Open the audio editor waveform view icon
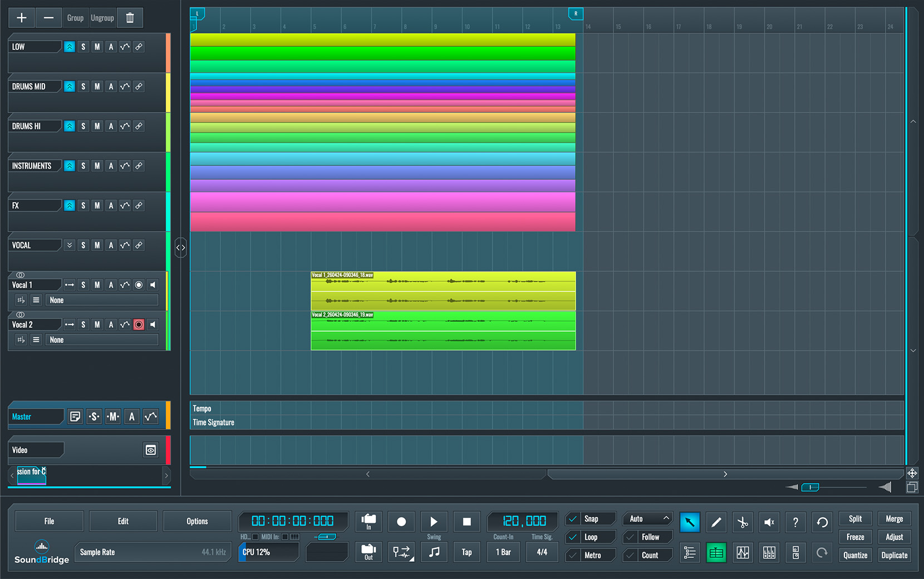Image resolution: width=924 pixels, height=579 pixels. pos(743,553)
